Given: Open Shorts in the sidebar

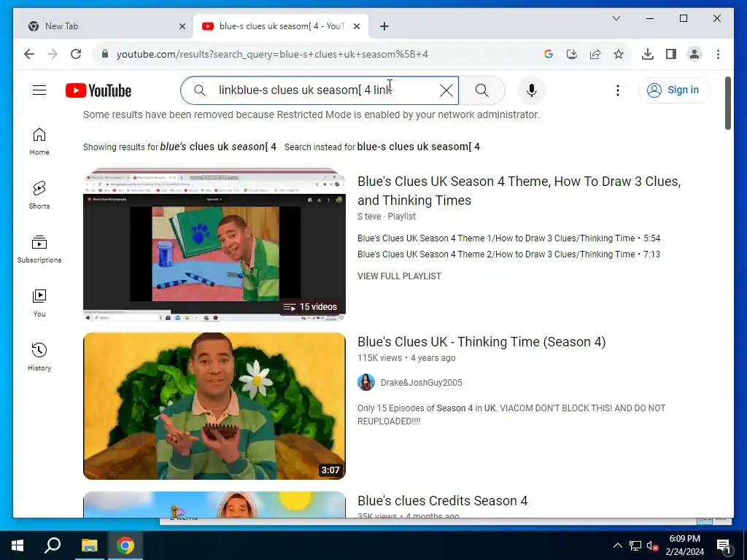Looking at the screenshot, I should [x=39, y=195].
